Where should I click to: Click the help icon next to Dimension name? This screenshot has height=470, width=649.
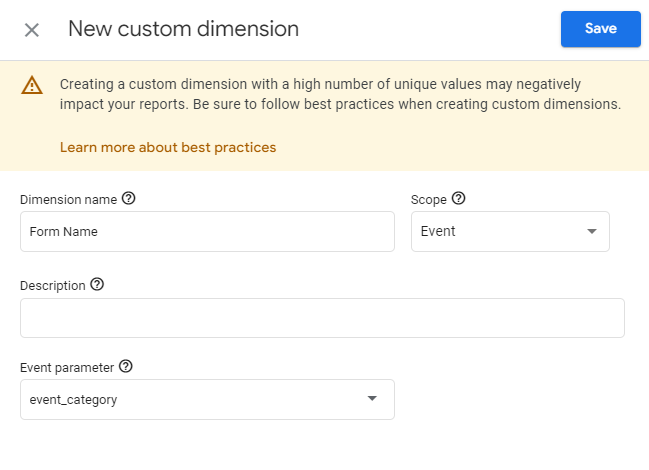[x=128, y=199]
